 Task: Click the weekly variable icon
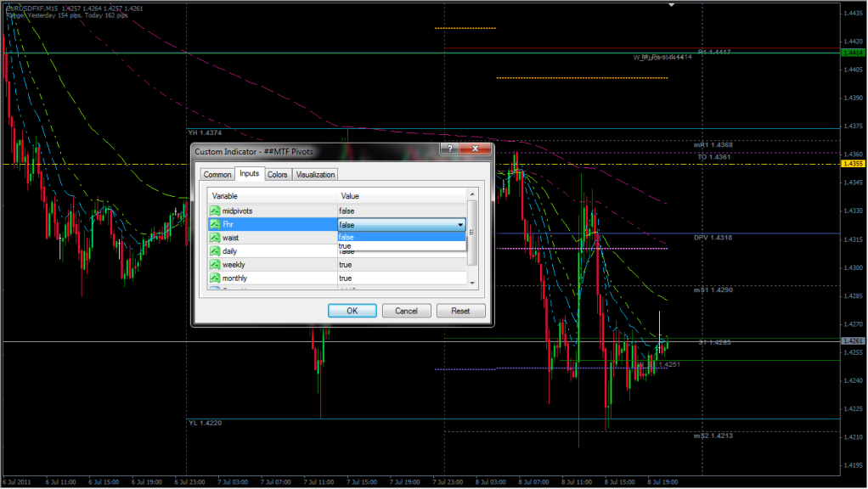pos(215,265)
